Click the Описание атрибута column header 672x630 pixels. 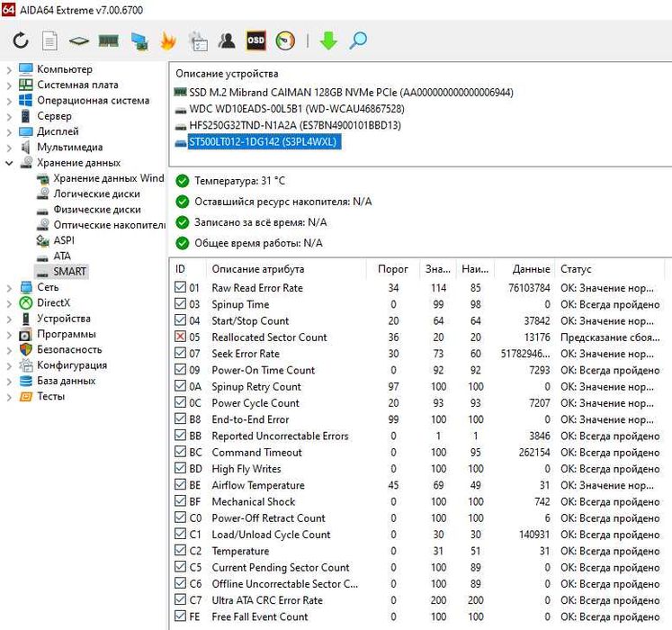click(x=257, y=269)
